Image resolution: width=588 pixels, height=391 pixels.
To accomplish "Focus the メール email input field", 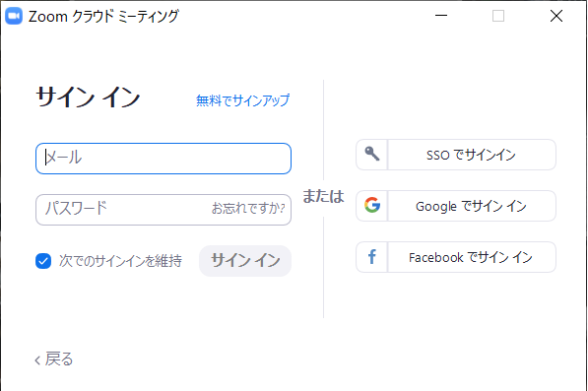I will 163,159.
